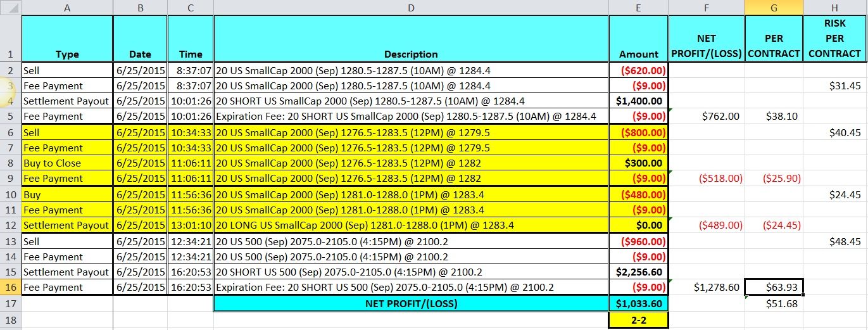Select the $48.45 risk cell
Image resolution: width=868 pixels, height=330 pixels.
(835, 241)
